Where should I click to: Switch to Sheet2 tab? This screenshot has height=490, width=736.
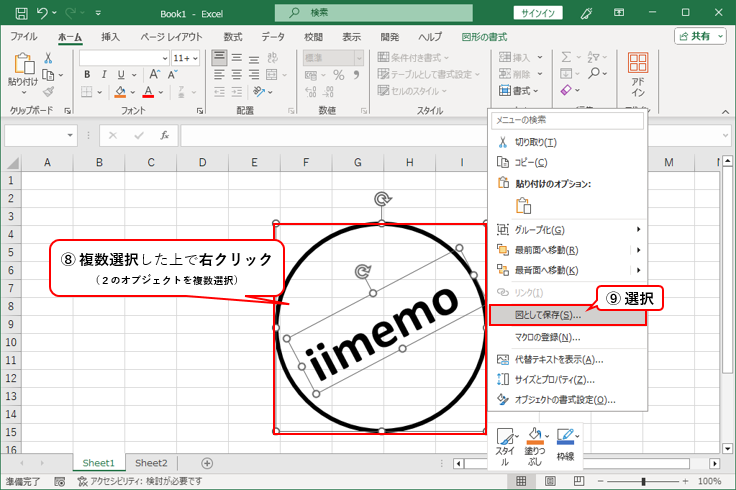[151, 463]
